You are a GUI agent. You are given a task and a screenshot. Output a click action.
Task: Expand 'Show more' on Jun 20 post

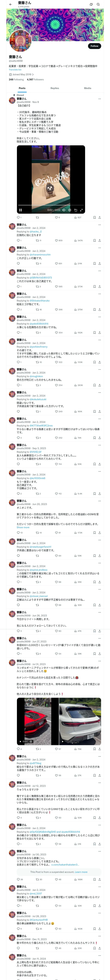(x=23, y=527)
